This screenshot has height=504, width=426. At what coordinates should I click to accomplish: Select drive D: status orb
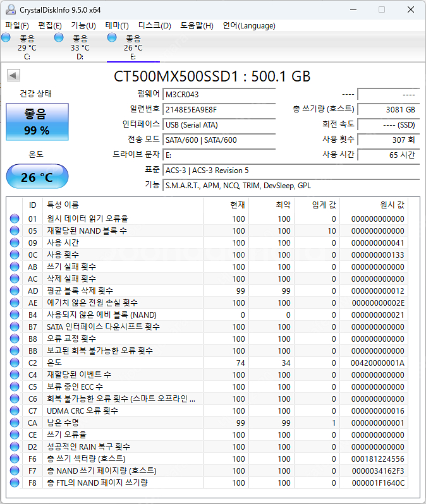[59, 39]
